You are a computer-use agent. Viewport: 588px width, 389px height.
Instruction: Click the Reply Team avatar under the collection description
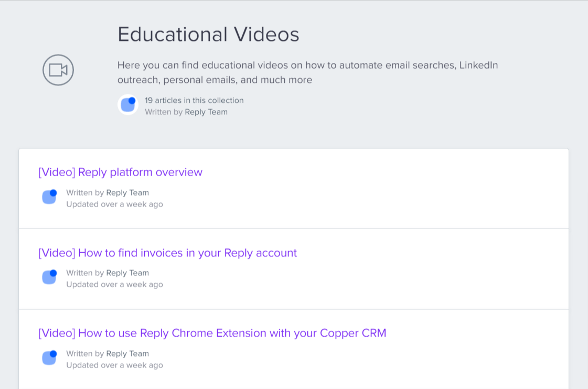(128, 105)
